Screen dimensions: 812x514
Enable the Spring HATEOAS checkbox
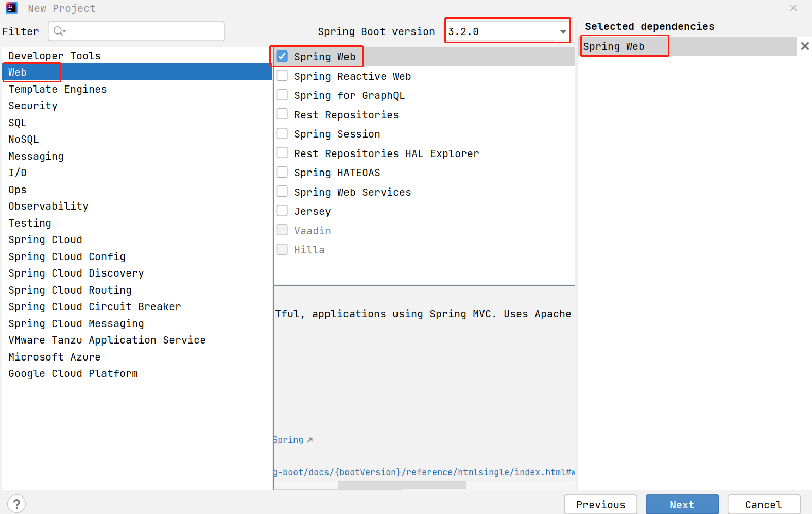tap(282, 172)
